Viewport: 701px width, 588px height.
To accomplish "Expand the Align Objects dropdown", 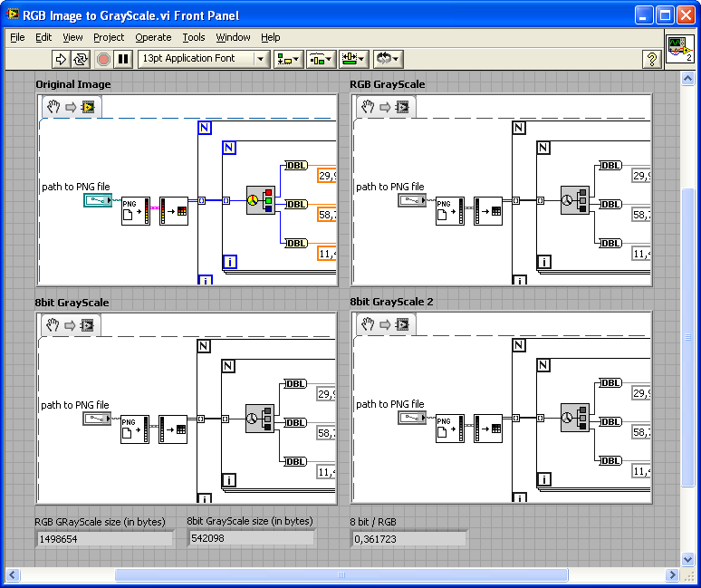I will pyautogui.click(x=289, y=59).
